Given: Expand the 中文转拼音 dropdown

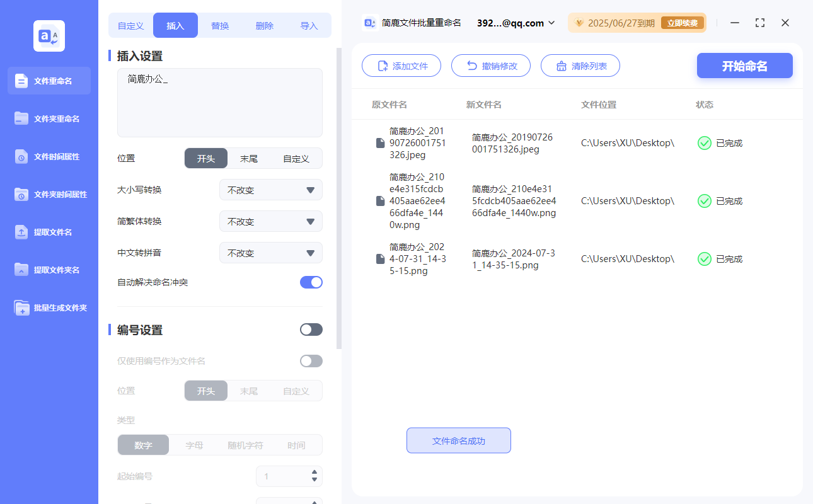Looking at the screenshot, I should 270,253.
